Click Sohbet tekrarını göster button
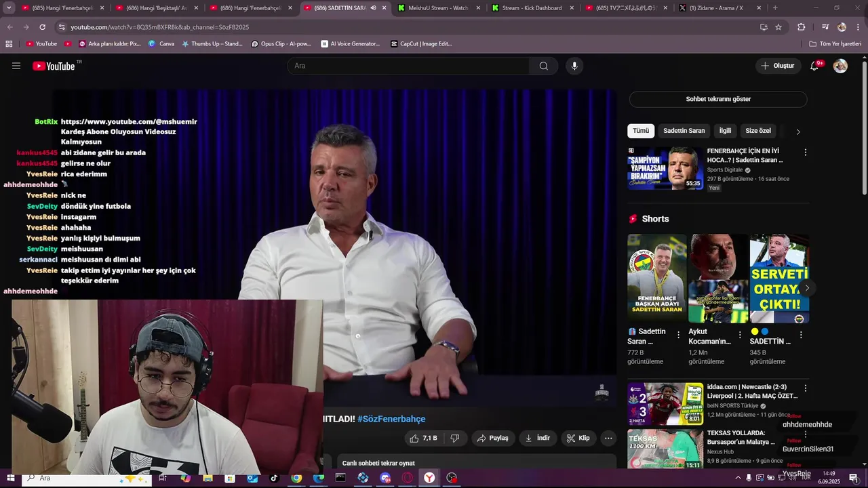Viewport: 868px width, 488px height. [x=718, y=99]
